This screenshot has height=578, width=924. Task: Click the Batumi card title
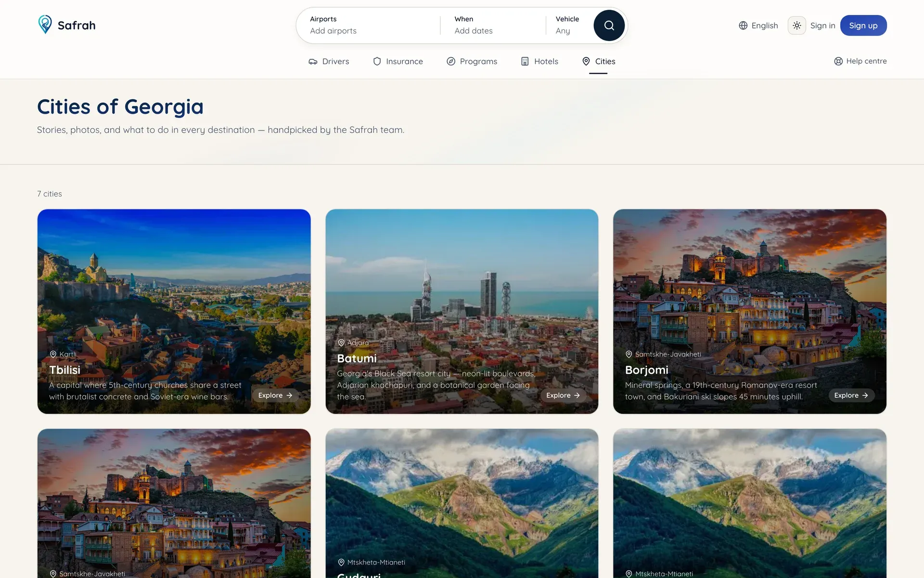pos(357,358)
